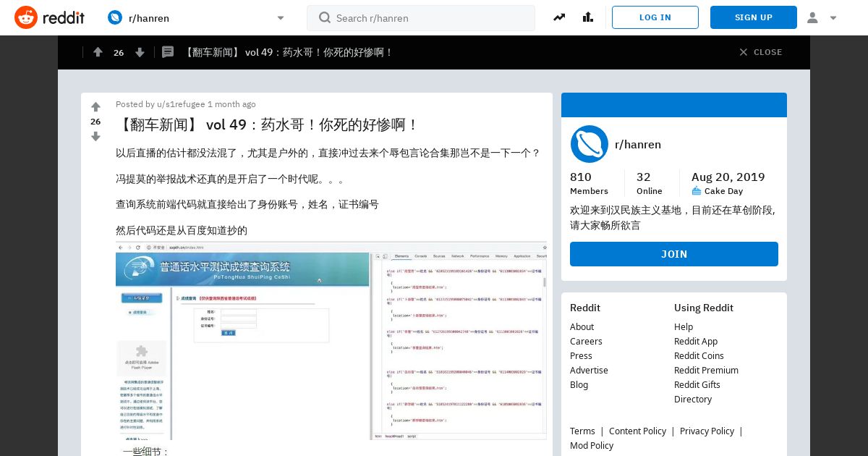Open the Popular trending arrow icon
The image size is (868, 456).
pyautogui.click(x=559, y=17)
